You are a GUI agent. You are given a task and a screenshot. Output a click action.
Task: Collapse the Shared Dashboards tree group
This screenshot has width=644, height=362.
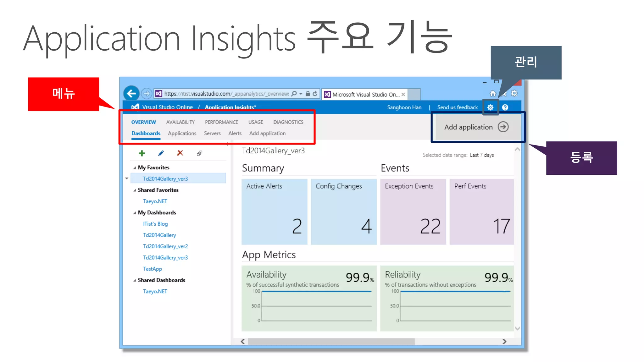(x=135, y=280)
